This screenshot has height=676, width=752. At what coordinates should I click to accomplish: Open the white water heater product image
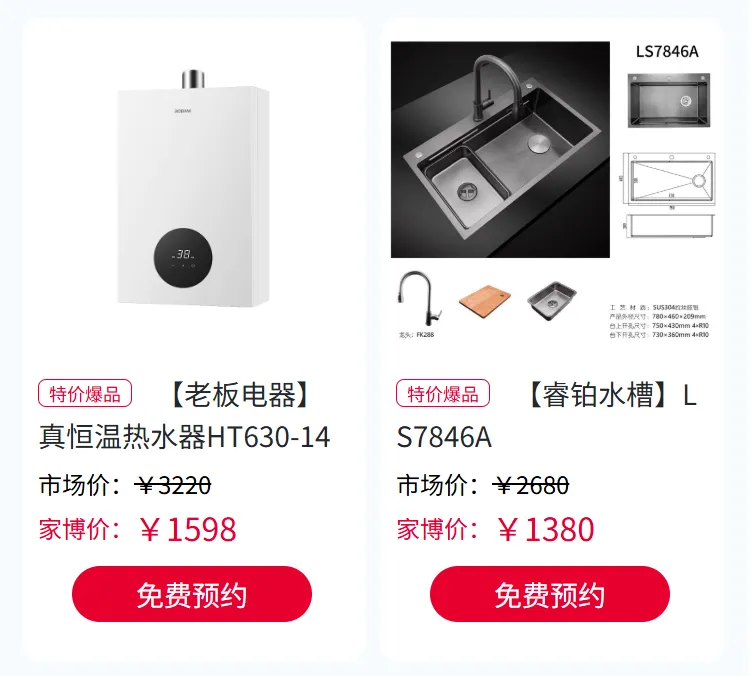click(x=193, y=188)
